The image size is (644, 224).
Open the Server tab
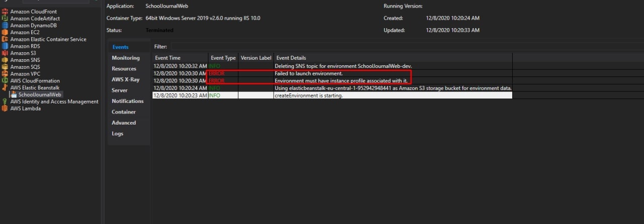[120, 90]
